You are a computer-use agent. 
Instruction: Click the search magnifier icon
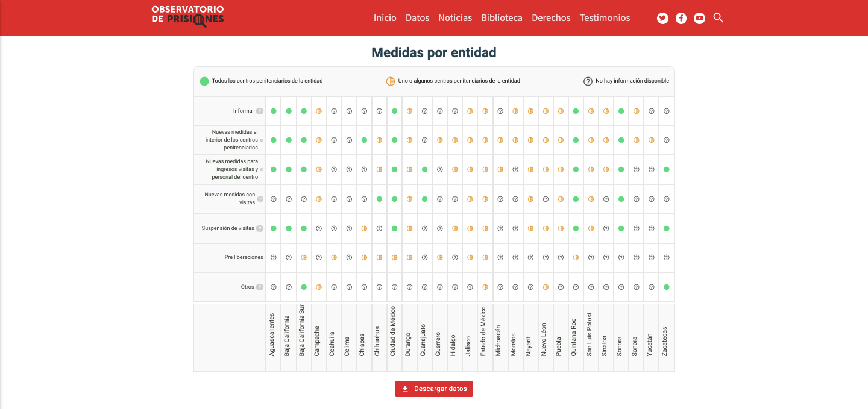(x=718, y=18)
